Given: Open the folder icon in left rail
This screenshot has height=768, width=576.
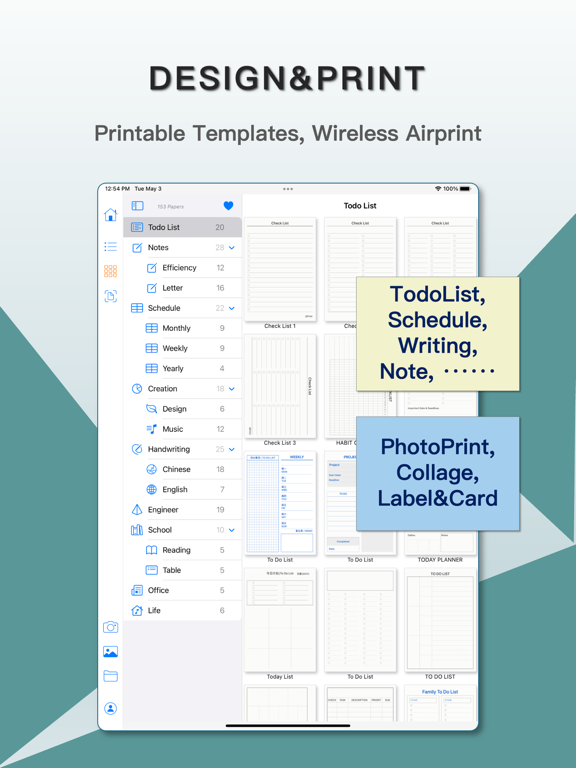Looking at the screenshot, I should tap(111, 676).
